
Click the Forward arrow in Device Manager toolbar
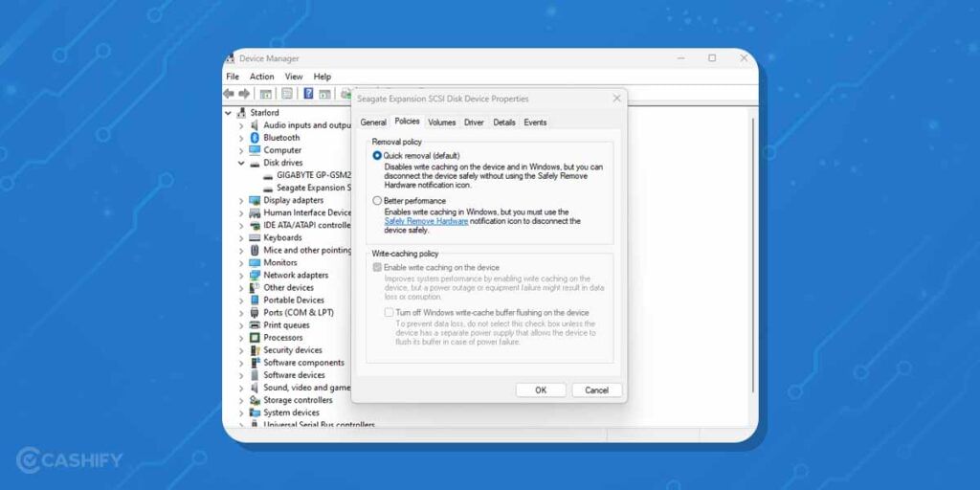[244, 94]
